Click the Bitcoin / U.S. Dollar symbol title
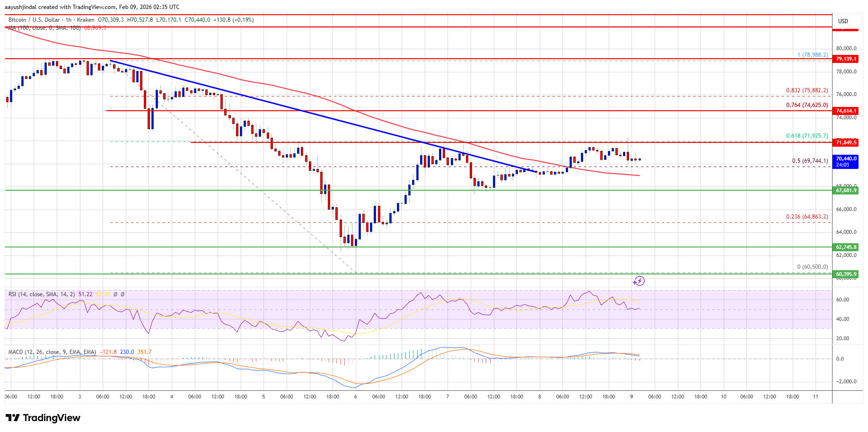The height and width of the screenshot is (432, 868). click(x=34, y=20)
